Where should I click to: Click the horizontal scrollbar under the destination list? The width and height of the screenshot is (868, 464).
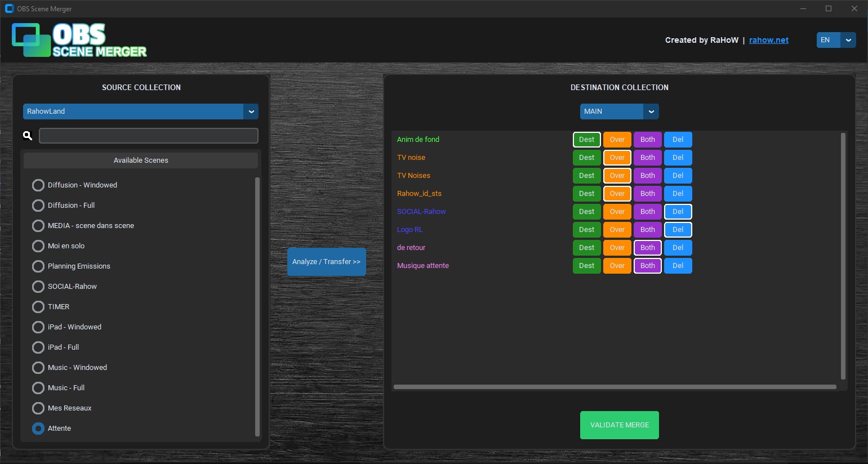pos(615,386)
